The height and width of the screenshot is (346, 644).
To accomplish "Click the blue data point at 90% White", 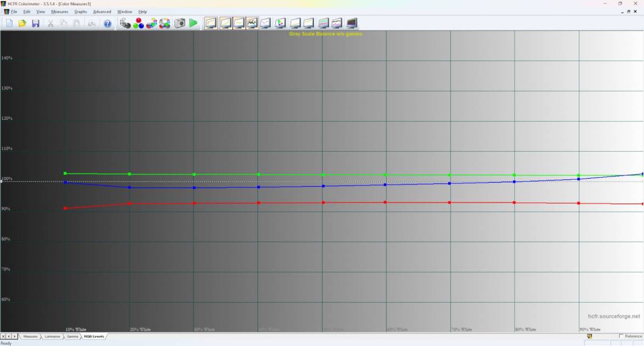I will click(x=579, y=179).
